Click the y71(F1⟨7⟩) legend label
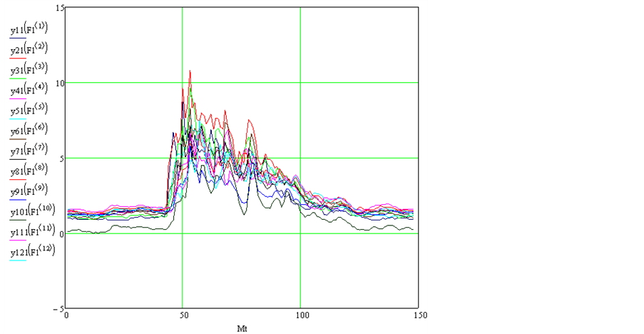This screenshot has width=644, height=334. click(x=28, y=152)
